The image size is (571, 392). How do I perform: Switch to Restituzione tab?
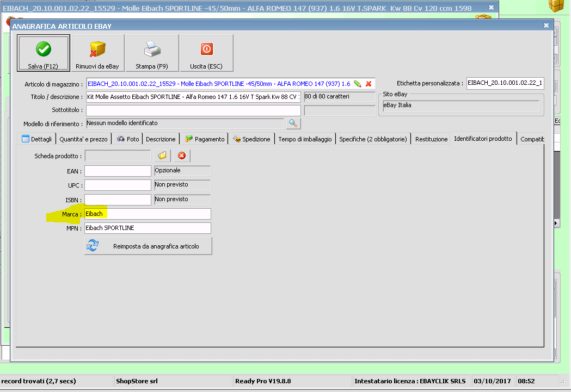coord(431,139)
